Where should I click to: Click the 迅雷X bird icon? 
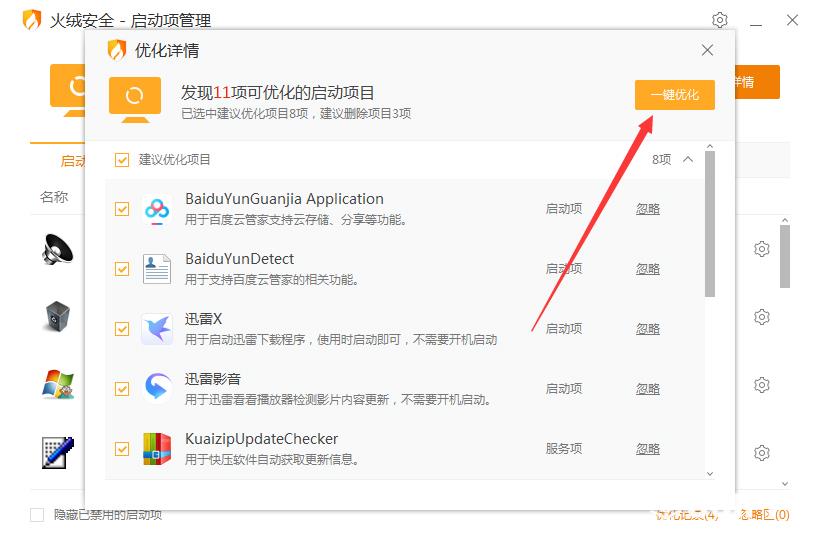[157, 329]
